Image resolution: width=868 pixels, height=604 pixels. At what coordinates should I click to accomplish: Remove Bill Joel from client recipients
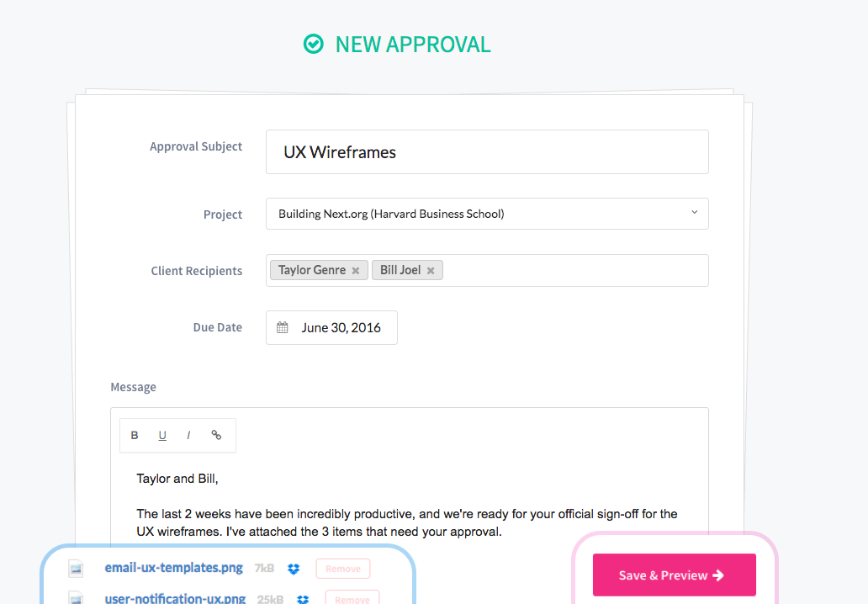tap(431, 270)
